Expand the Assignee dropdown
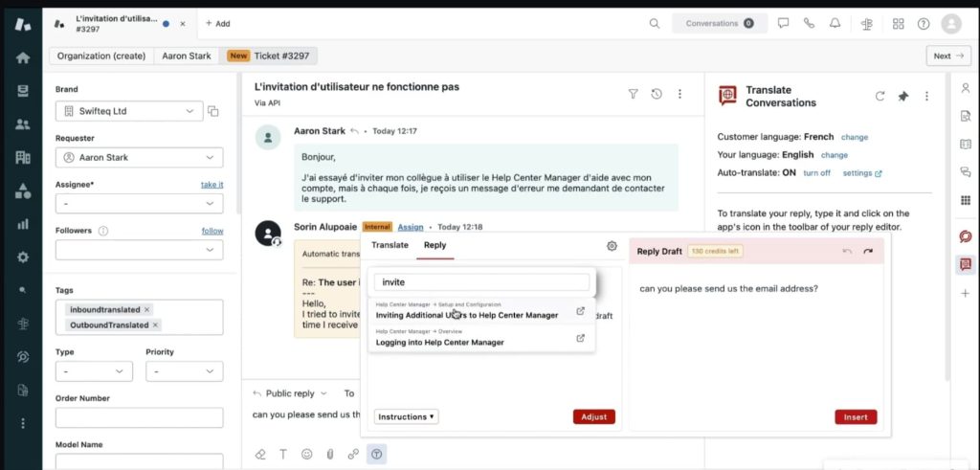980x470 pixels. click(139, 204)
